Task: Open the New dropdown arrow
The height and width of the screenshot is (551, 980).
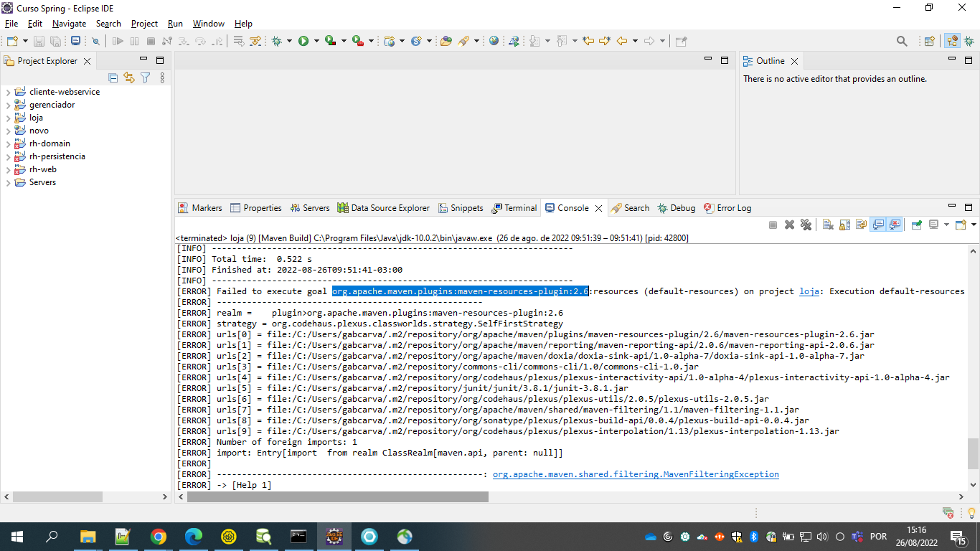Action: 25,41
